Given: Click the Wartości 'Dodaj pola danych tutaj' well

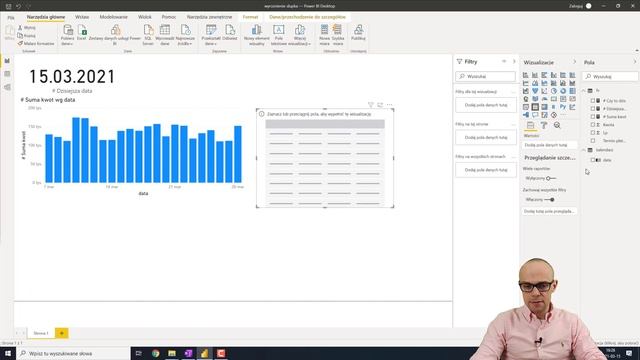Looking at the screenshot, I should point(549,145).
